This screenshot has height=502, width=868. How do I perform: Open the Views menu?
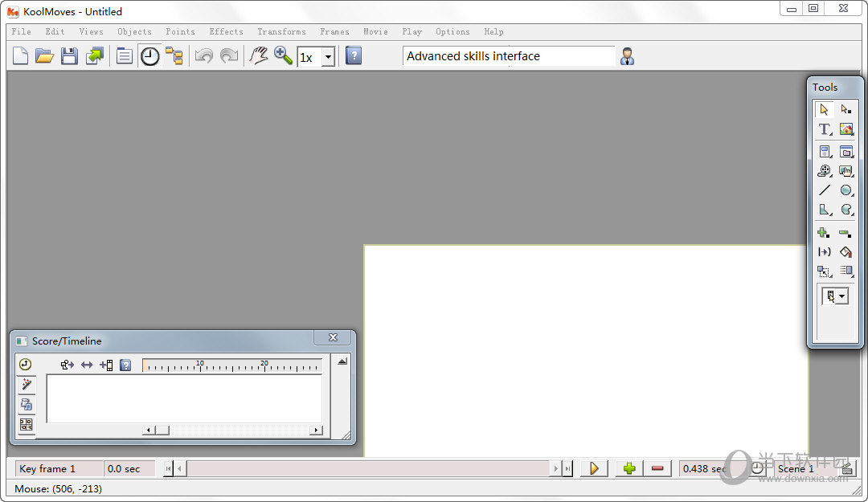click(x=91, y=31)
